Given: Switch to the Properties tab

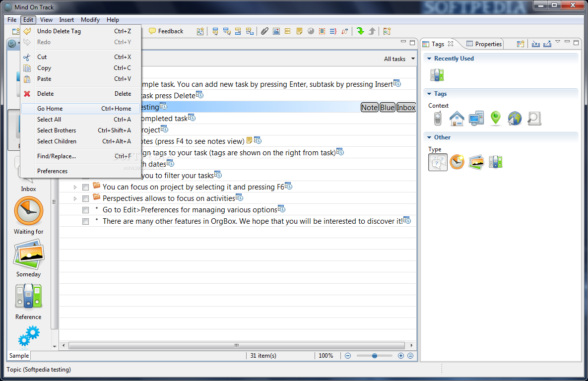Looking at the screenshot, I should 484,44.
